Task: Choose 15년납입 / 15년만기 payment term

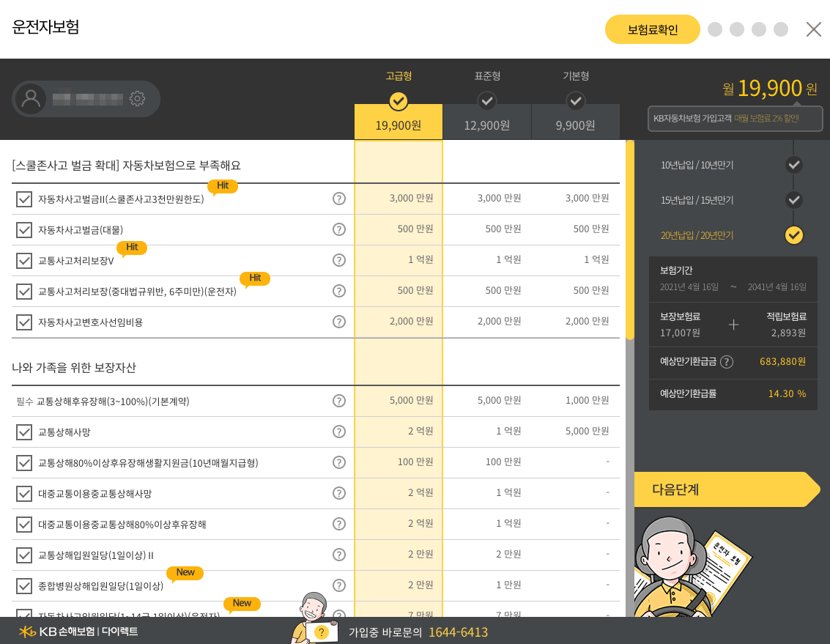Action: point(793,200)
